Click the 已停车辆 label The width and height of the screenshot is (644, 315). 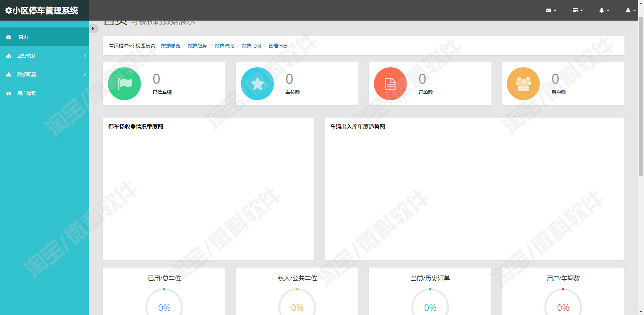pyautogui.click(x=162, y=92)
